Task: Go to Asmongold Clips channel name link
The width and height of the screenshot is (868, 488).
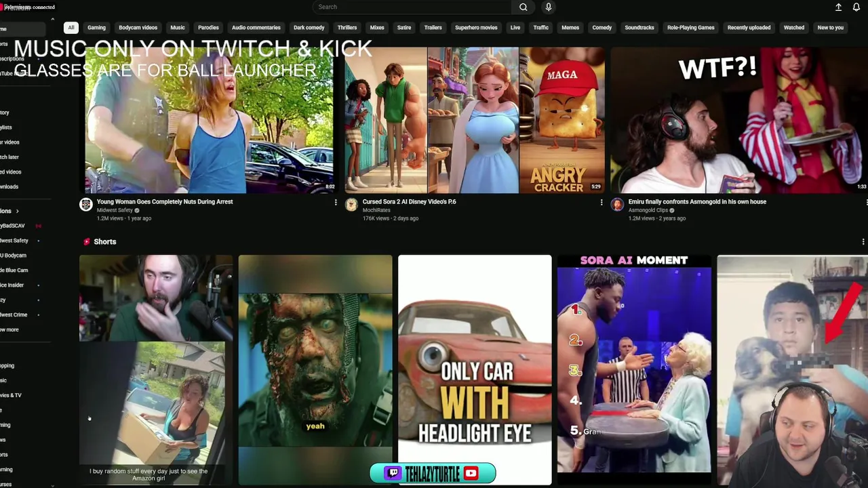Action: 648,210
